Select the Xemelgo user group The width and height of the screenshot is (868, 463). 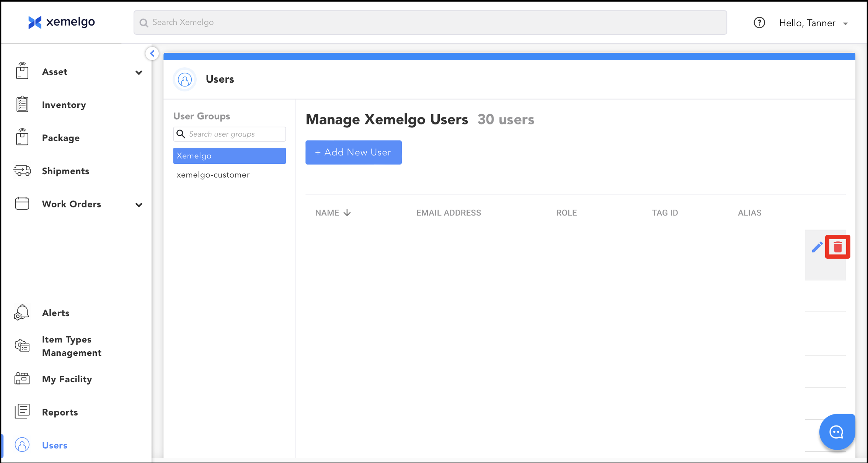(229, 156)
